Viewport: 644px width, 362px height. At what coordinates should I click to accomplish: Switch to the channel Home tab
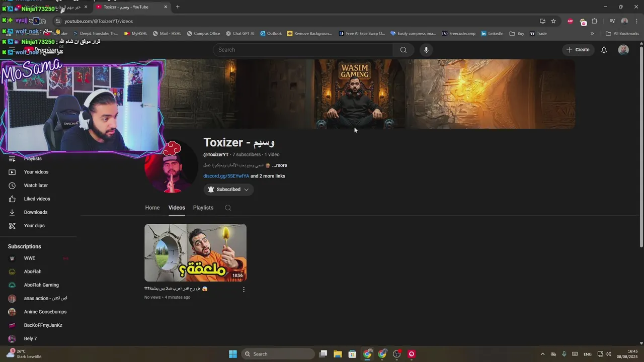click(152, 208)
